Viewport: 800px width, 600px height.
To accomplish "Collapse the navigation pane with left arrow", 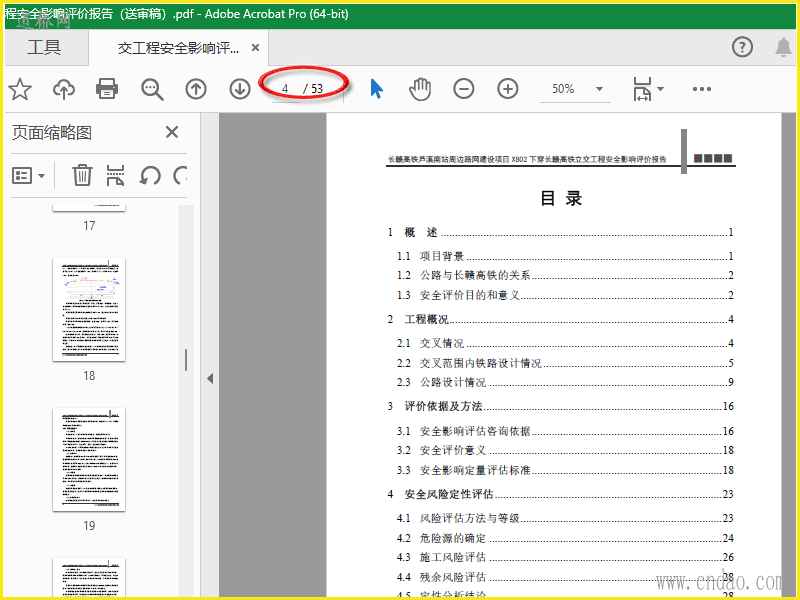I will (210, 379).
